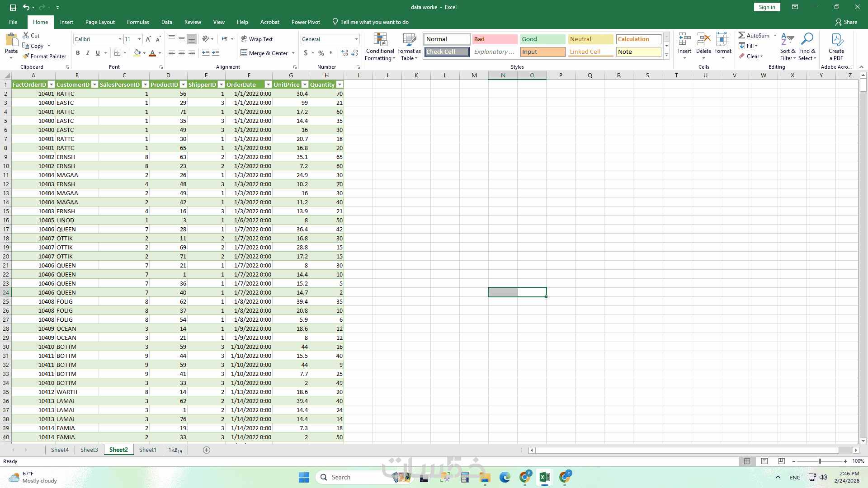Image resolution: width=868 pixels, height=488 pixels.
Task: Click the Format Painter brush icon
Action: point(26,56)
